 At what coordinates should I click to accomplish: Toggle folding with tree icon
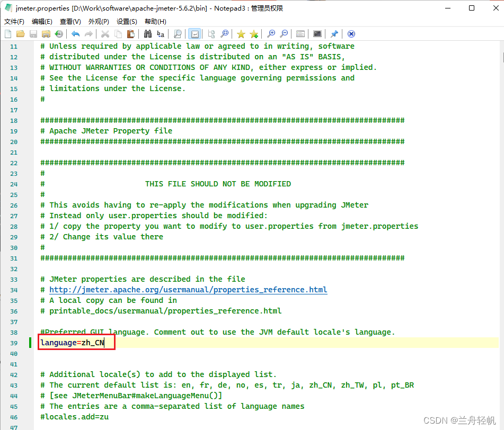[x=211, y=34]
